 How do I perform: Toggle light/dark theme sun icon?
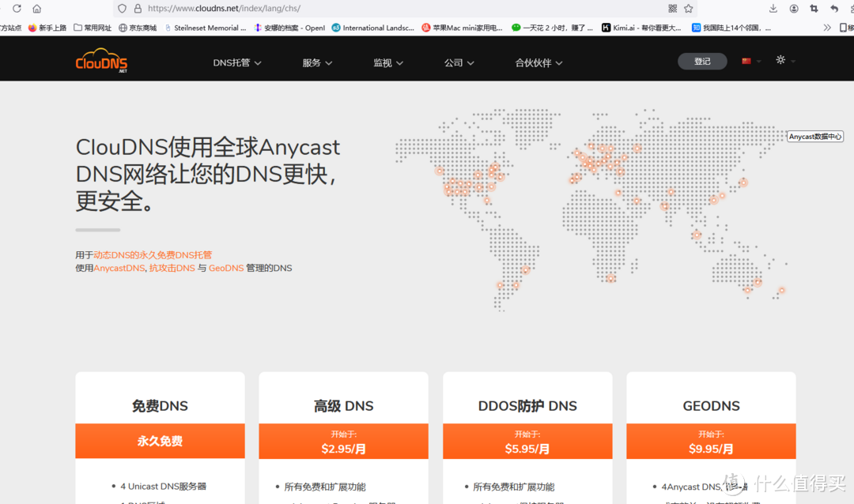tap(780, 60)
